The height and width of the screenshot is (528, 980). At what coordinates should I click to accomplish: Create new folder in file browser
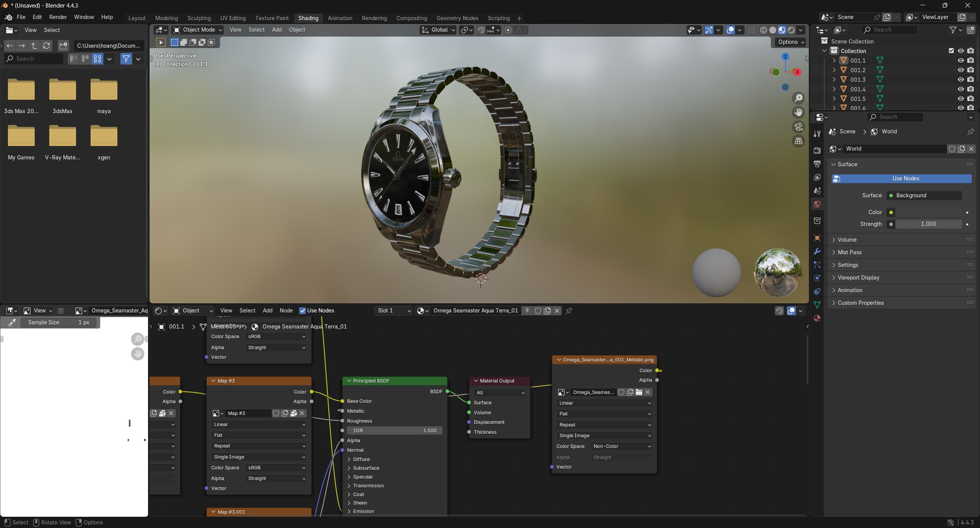pyautogui.click(x=63, y=46)
